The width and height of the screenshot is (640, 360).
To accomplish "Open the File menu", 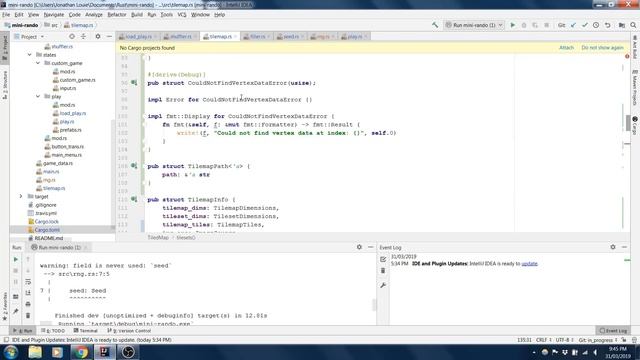I will (6, 15).
